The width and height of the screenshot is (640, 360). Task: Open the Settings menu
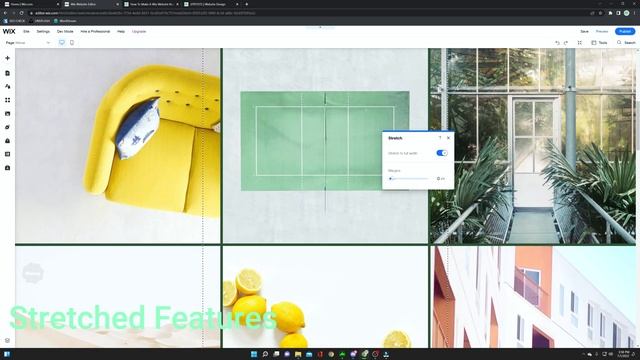[43, 31]
